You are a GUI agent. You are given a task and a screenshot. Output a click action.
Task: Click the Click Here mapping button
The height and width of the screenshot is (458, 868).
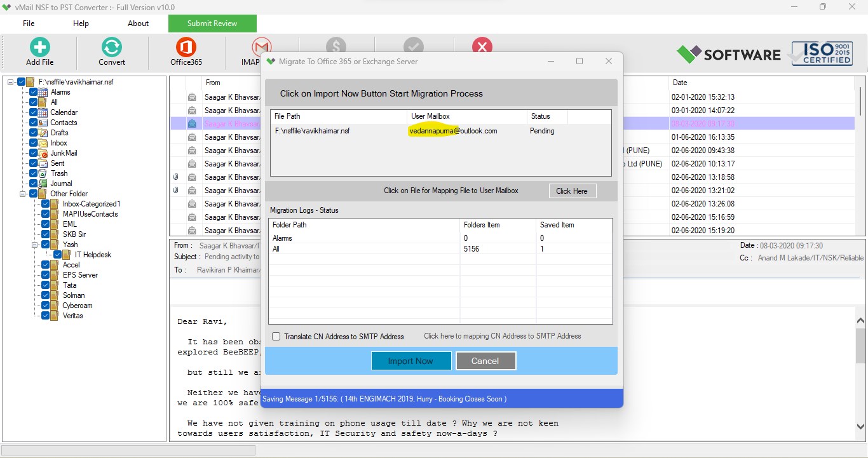(x=572, y=191)
